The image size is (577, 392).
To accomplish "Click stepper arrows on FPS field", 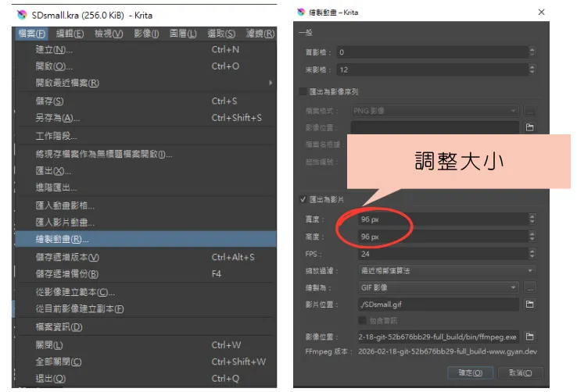I will tap(532, 254).
